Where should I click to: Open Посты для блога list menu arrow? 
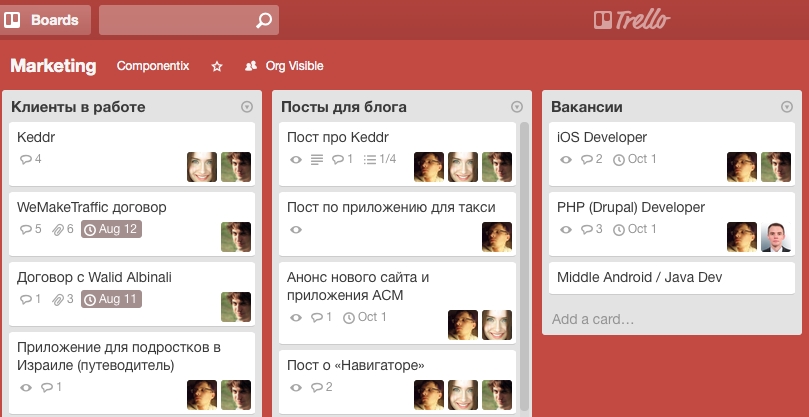(x=517, y=107)
